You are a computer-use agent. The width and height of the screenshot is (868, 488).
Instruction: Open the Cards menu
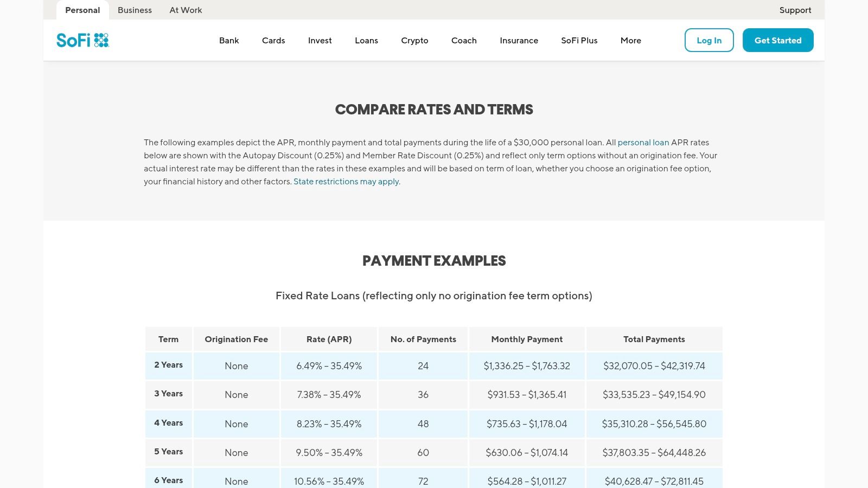[x=273, y=40]
